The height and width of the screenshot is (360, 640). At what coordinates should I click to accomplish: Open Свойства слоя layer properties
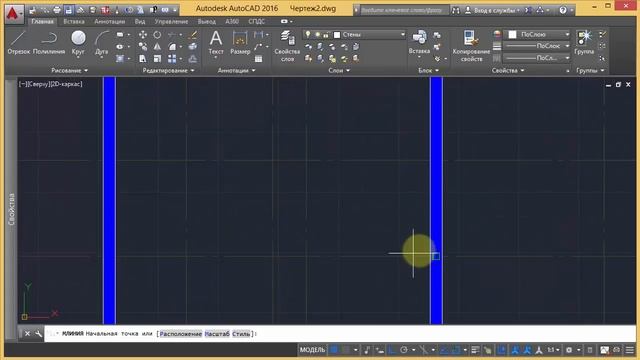click(287, 46)
